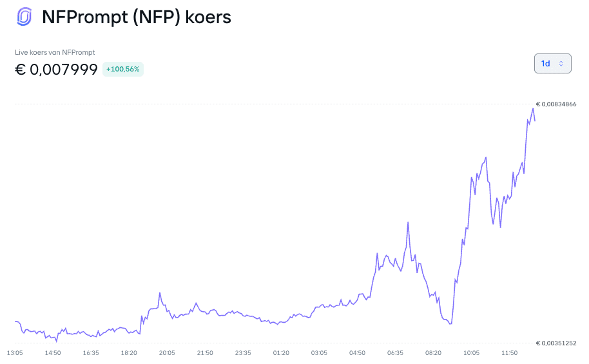Click the € 0,00351252 low price label
The width and height of the screenshot is (589, 364).
556,343
